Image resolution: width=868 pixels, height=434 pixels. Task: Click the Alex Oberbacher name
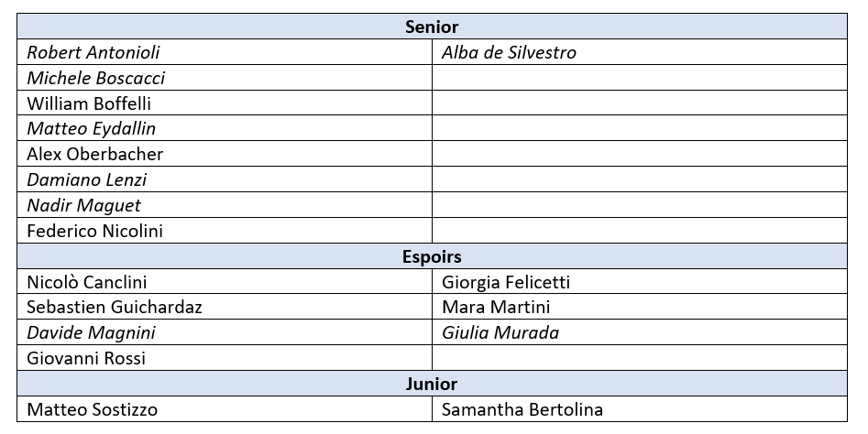click(x=94, y=154)
